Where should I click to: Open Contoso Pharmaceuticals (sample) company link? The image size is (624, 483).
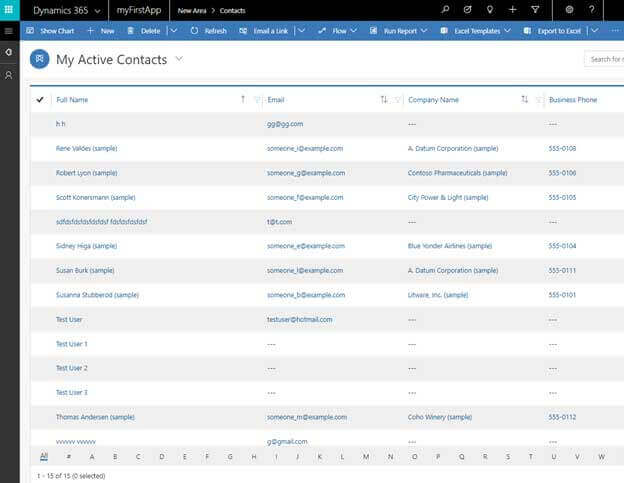click(x=453, y=173)
